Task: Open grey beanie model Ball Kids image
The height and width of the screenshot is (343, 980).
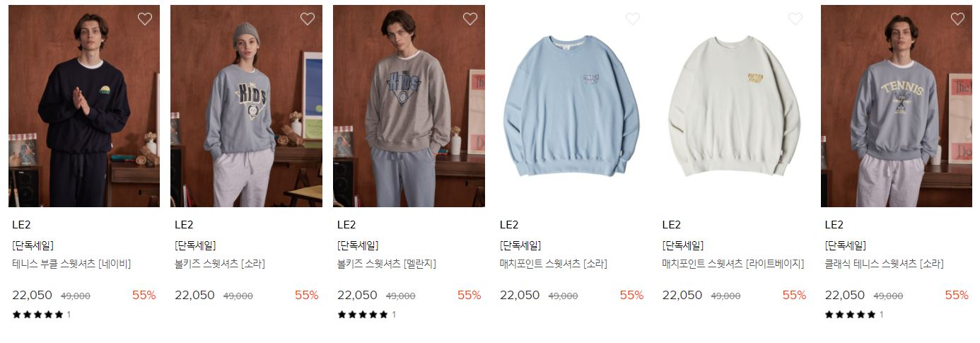Action: [x=247, y=106]
